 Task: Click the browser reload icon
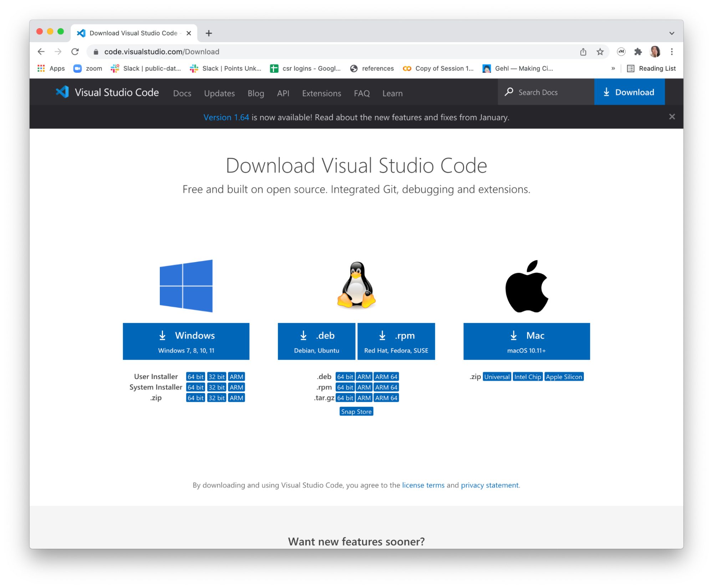tap(75, 52)
